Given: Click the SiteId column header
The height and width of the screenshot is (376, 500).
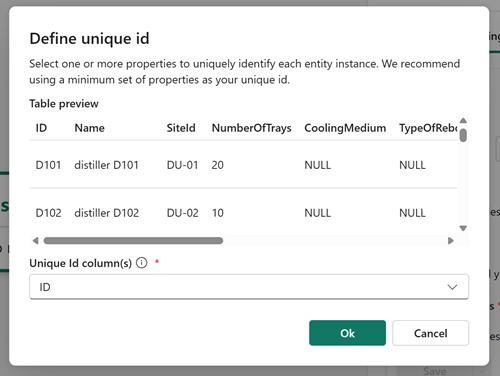Looking at the screenshot, I should pos(181,128).
